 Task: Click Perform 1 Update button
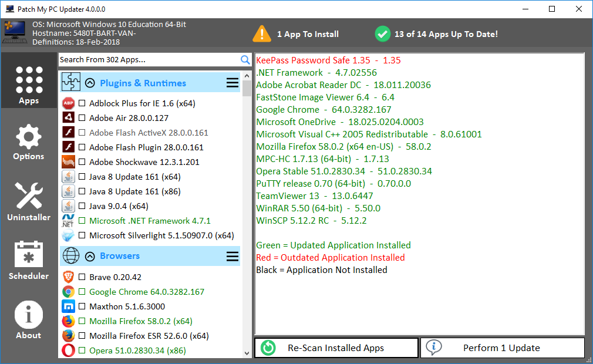pyautogui.click(x=503, y=348)
